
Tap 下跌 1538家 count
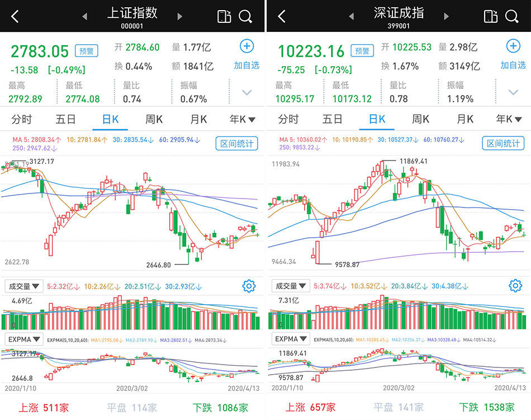(x=487, y=408)
